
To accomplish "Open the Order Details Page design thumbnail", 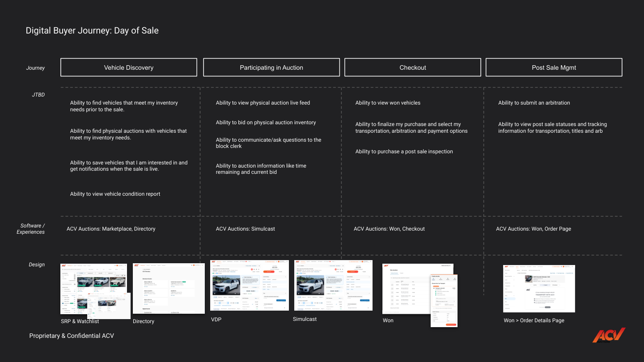I will click(539, 288).
